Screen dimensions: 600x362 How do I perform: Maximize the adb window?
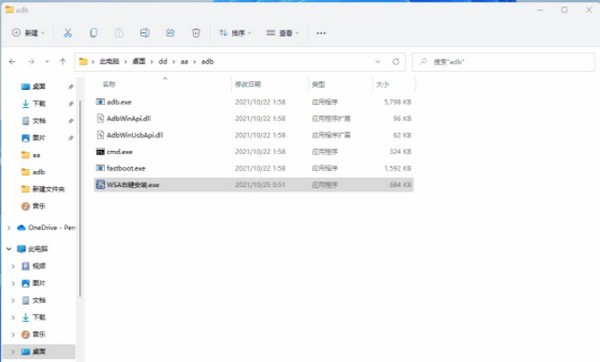pos(564,10)
